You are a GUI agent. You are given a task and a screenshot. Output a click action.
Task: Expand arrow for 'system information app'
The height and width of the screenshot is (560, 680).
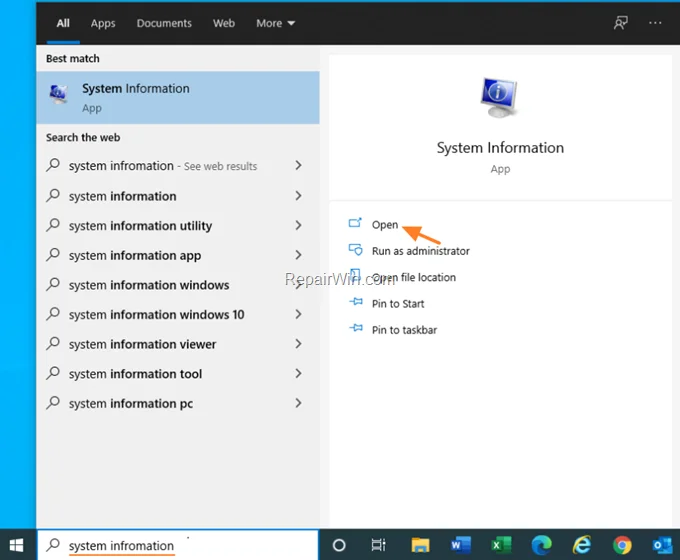click(x=298, y=255)
